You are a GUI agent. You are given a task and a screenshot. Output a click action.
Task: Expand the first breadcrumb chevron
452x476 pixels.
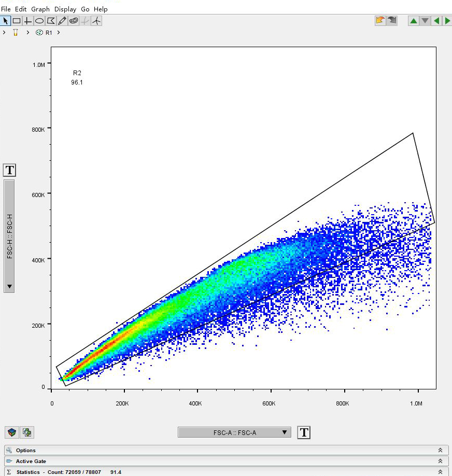tap(4, 33)
